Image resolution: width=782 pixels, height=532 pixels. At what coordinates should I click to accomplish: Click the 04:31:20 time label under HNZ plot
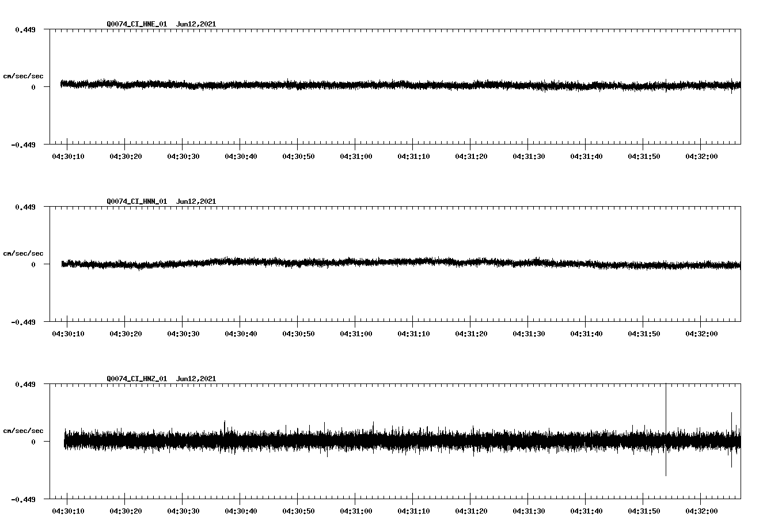coord(471,511)
